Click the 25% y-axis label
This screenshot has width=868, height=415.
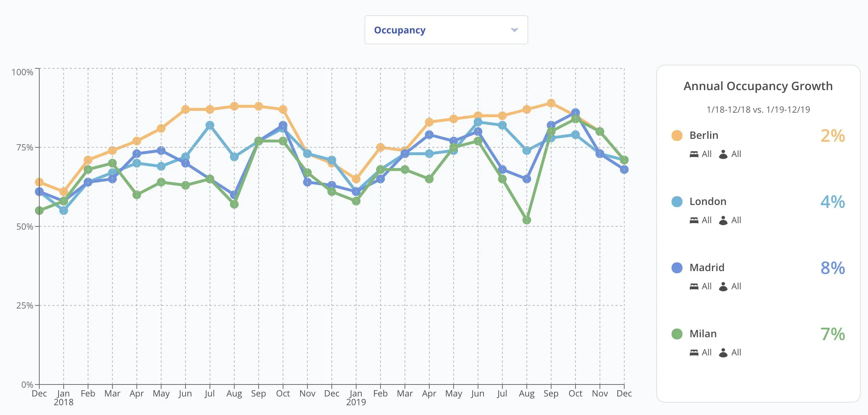[x=25, y=306]
